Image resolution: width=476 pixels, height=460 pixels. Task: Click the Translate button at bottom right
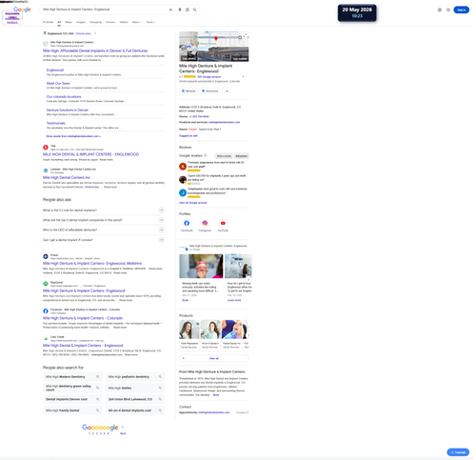click(x=458, y=452)
